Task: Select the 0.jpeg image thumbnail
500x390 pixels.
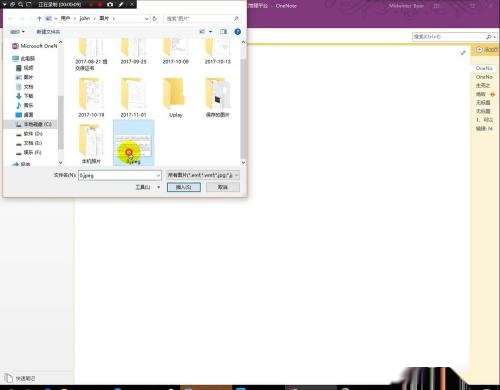Action: tap(134, 143)
